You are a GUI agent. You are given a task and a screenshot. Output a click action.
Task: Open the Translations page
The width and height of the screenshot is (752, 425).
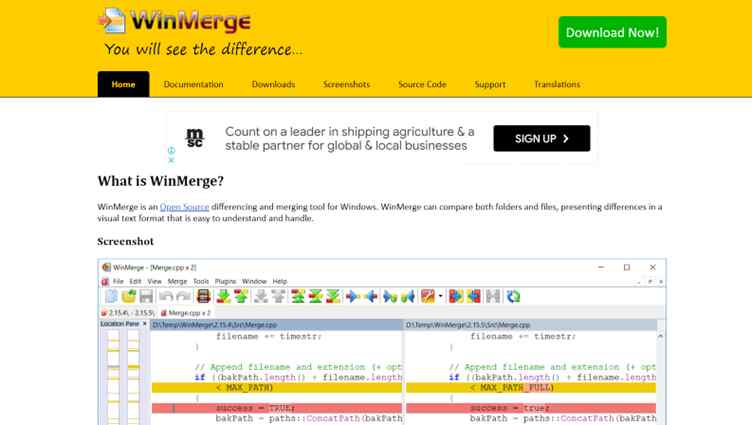click(x=557, y=84)
